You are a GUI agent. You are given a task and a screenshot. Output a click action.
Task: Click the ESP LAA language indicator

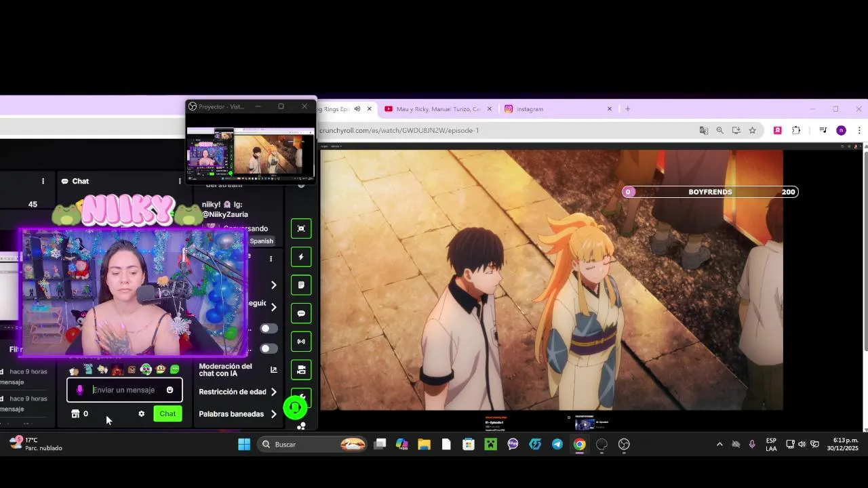pyautogui.click(x=771, y=444)
